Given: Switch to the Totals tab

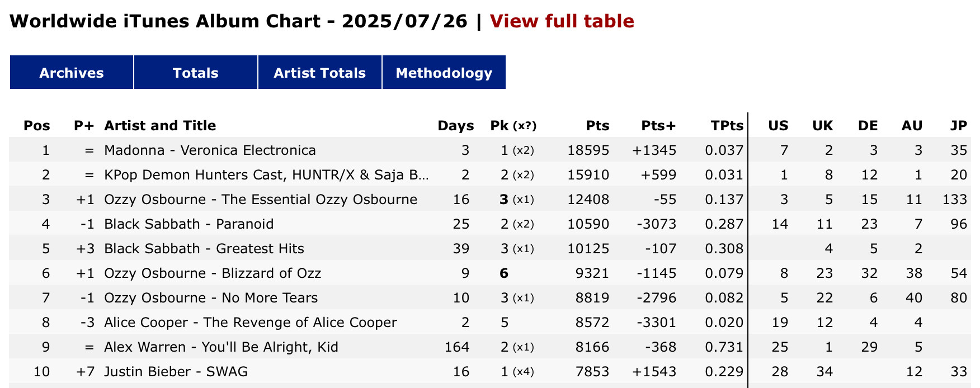Looking at the screenshot, I should [195, 73].
